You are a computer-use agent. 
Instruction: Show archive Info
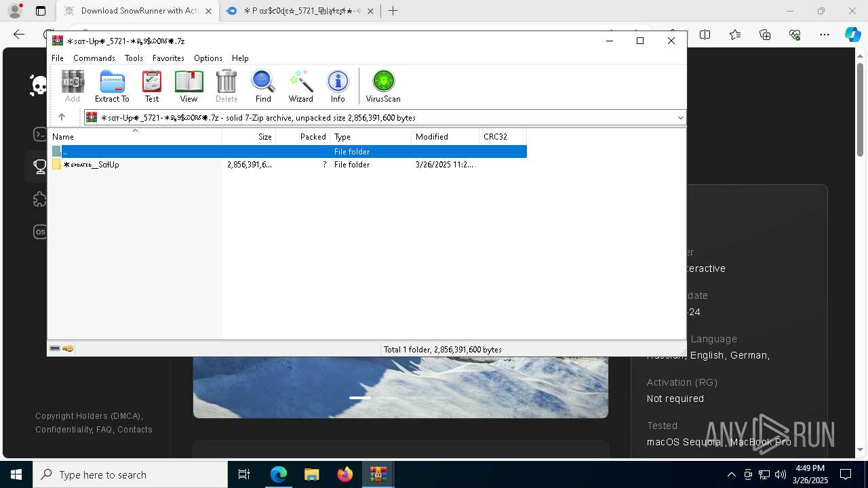338,86
